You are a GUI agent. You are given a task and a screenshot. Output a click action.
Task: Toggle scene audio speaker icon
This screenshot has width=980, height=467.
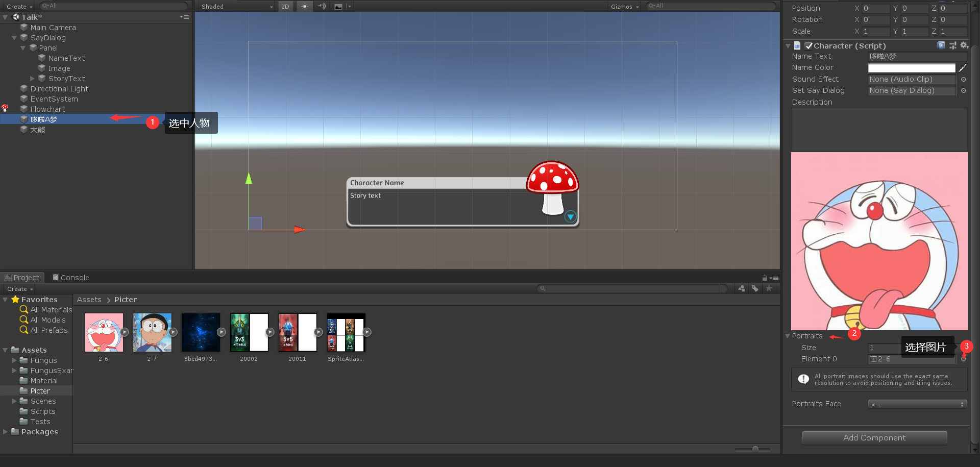click(322, 7)
